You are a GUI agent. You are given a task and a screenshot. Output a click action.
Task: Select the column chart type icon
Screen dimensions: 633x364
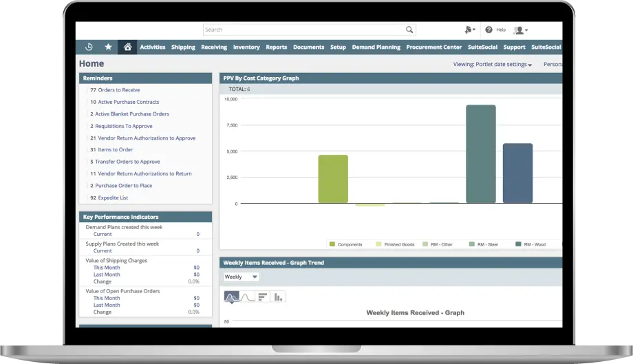(x=278, y=297)
